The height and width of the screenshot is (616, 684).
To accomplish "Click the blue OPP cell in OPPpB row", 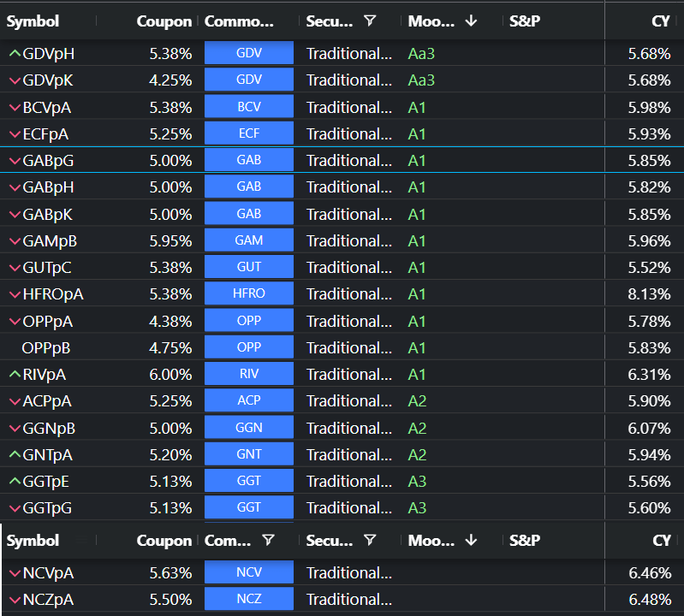I will 249,347.
